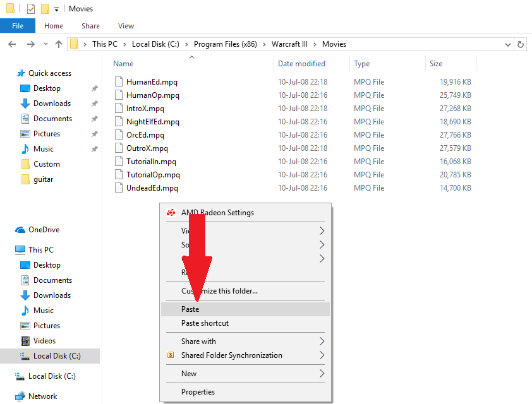The height and width of the screenshot is (404, 532).
Task: Expand the Sort by submenu arrow
Action: [x=322, y=245]
